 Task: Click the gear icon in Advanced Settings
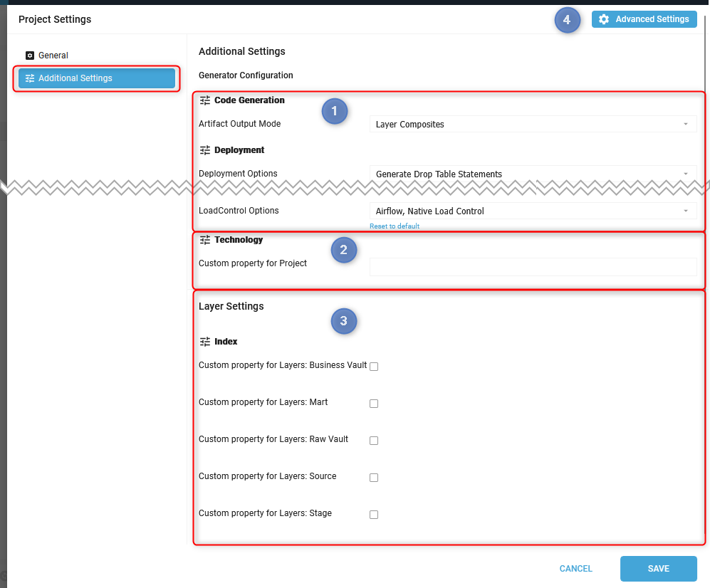pyautogui.click(x=604, y=19)
